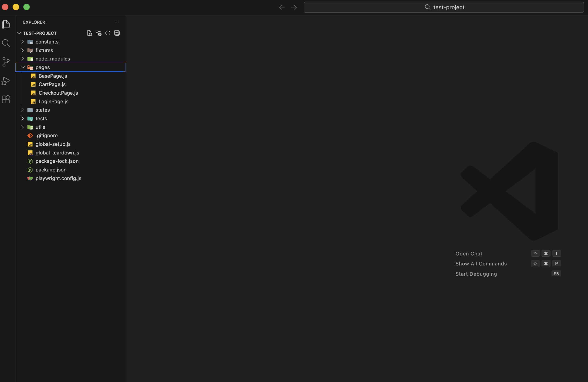Click the navigate forward arrow
Image resolution: width=588 pixels, height=382 pixels.
pyautogui.click(x=294, y=7)
